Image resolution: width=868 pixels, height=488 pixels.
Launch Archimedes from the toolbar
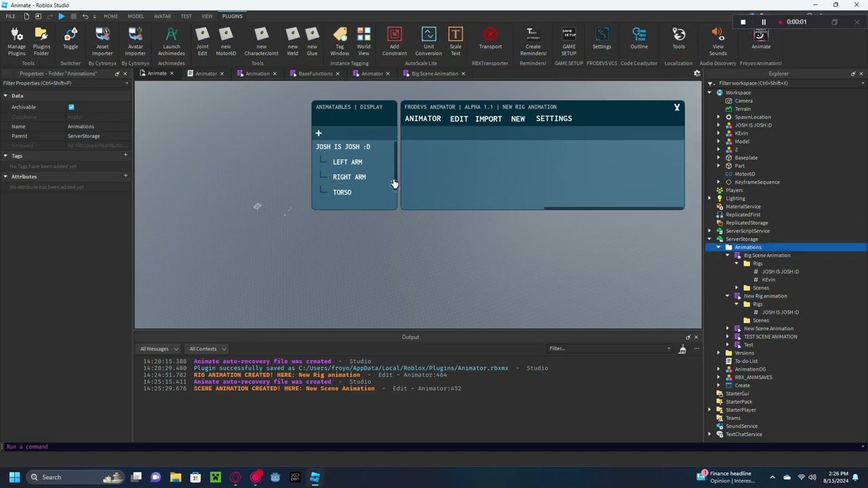172,41
